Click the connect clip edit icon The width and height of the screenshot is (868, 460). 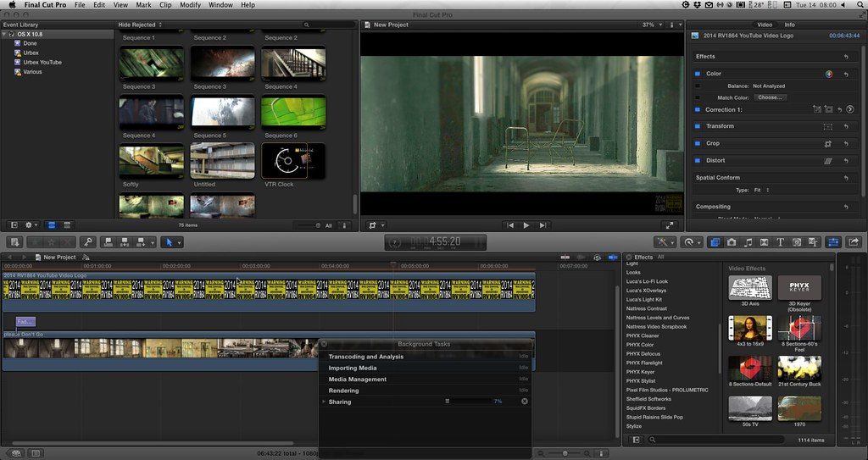click(109, 242)
